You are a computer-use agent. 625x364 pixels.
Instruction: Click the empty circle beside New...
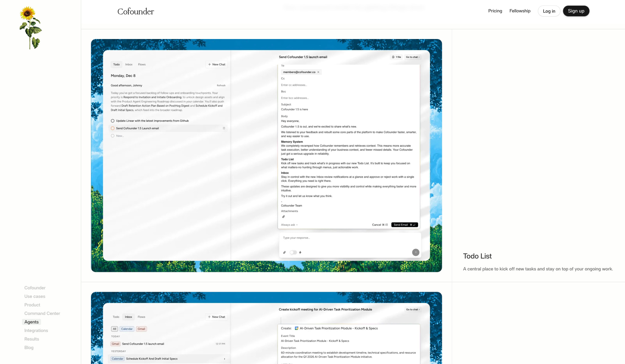[x=113, y=136]
